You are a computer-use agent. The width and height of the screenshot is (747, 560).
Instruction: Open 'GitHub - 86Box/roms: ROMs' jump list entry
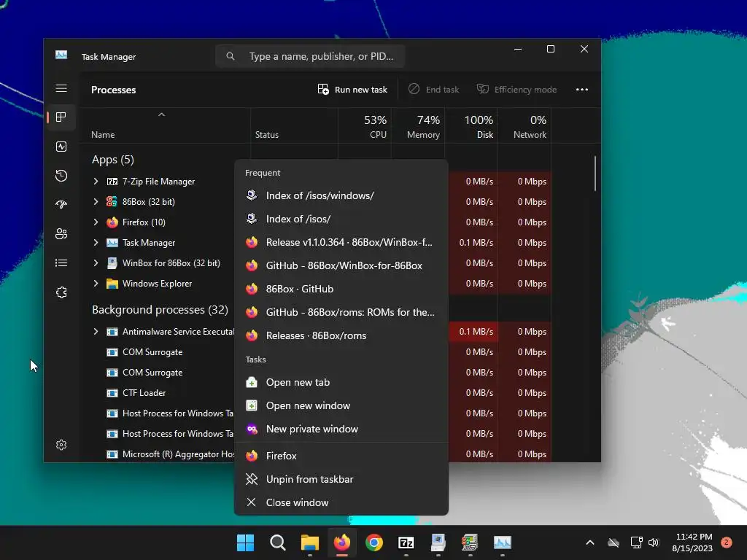[x=341, y=312]
